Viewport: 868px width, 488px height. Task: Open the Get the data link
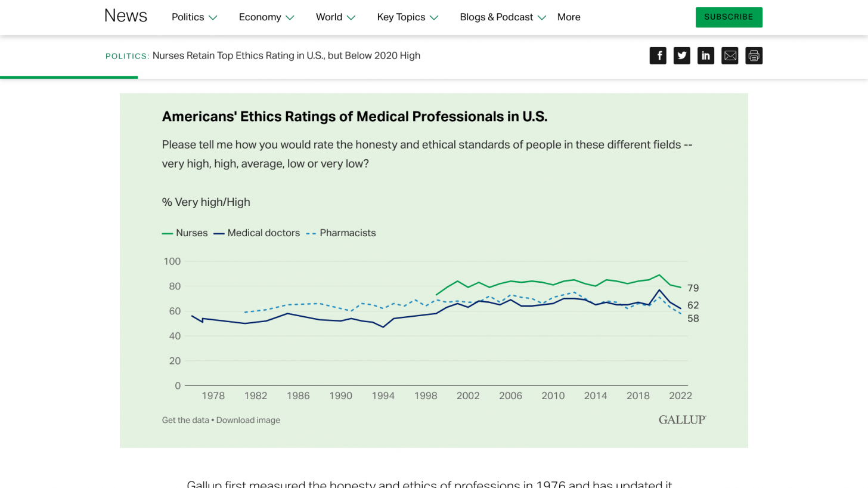(x=185, y=420)
